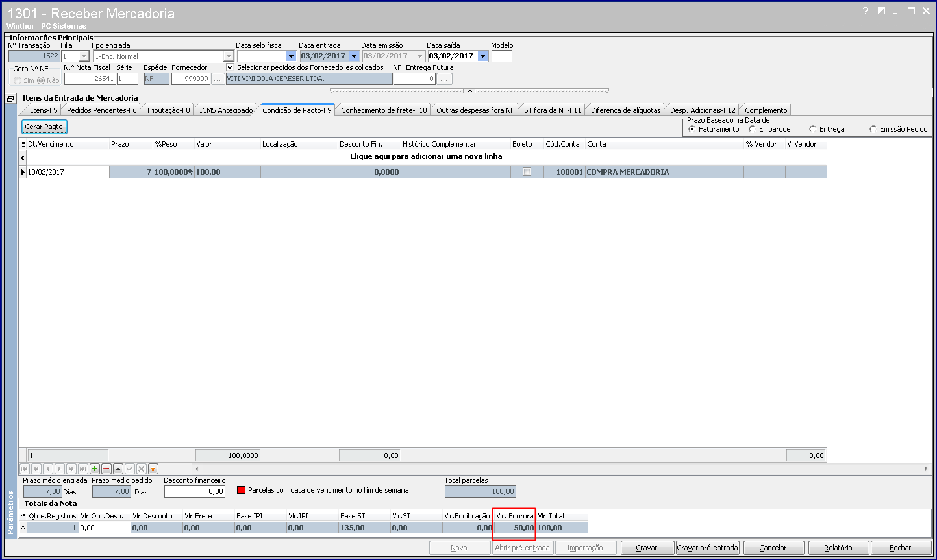Open Tributação-F8 tab
937x560 pixels.
point(168,110)
